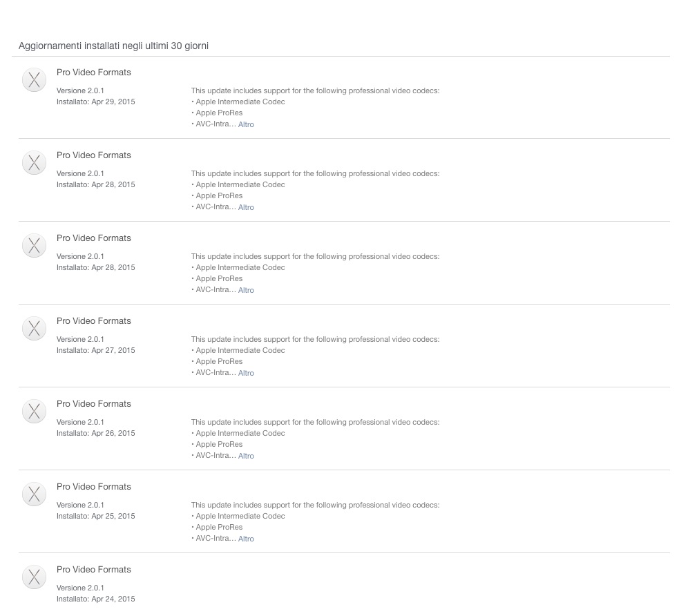Click the OS X icon for Apr 25 update

click(x=35, y=494)
